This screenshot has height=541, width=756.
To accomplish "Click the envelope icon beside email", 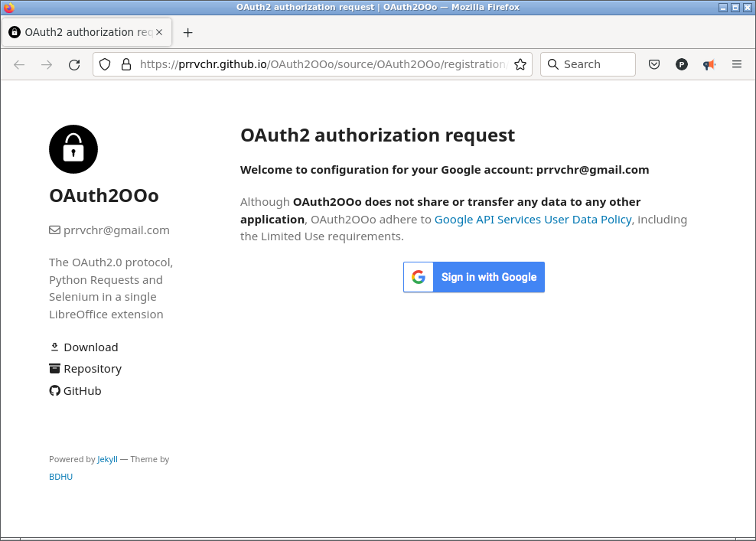I will point(55,230).
